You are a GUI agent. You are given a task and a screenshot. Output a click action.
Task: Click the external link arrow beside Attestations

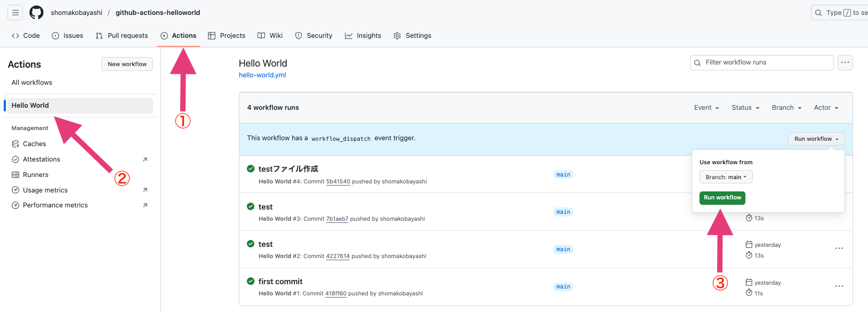point(145,159)
